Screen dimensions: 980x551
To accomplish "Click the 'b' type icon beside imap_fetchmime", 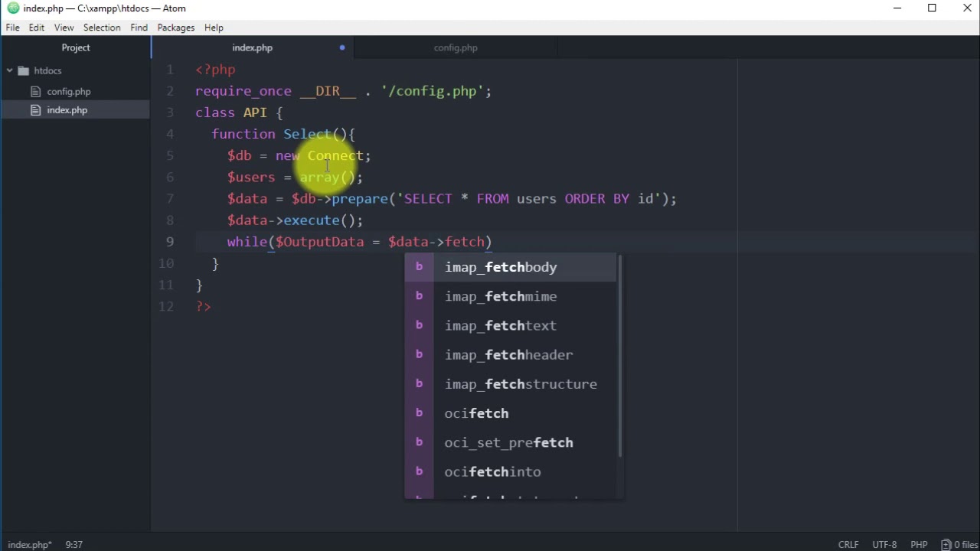I will click(419, 296).
